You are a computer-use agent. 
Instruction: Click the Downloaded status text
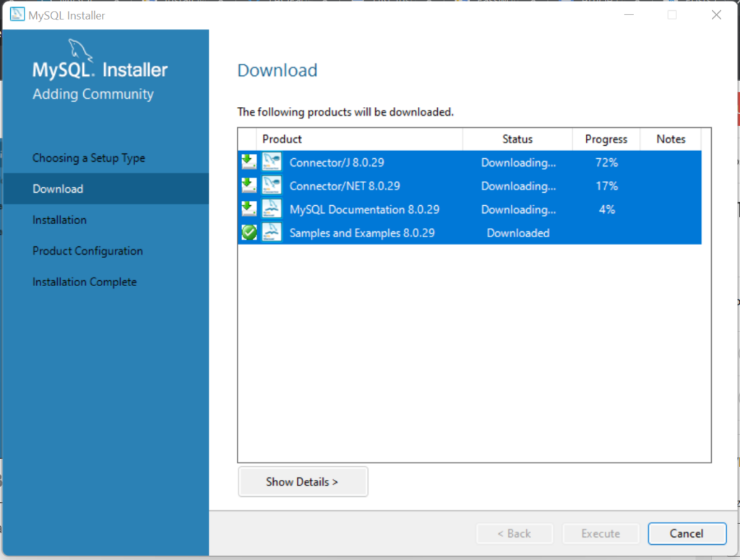coord(517,233)
